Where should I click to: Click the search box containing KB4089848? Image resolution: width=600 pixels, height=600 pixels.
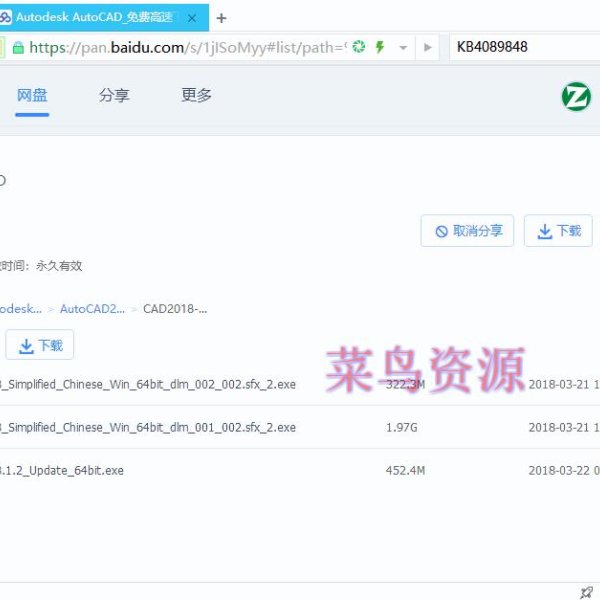click(520, 47)
